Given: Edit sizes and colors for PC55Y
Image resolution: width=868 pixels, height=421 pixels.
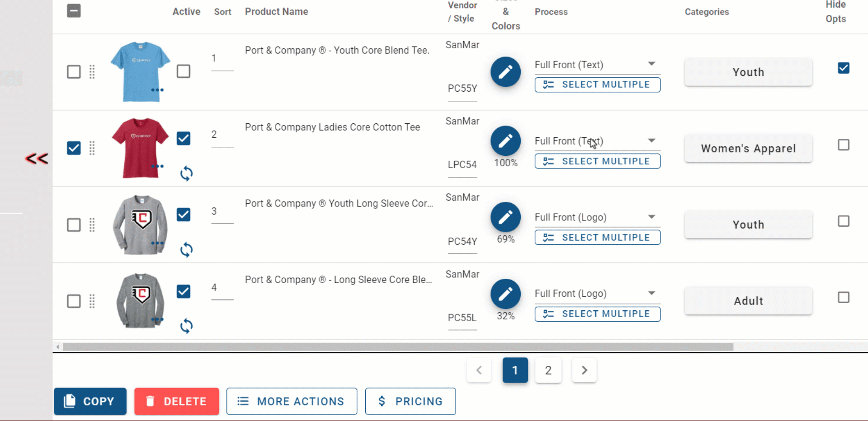Looking at the screenshot, I should [505, 72].
